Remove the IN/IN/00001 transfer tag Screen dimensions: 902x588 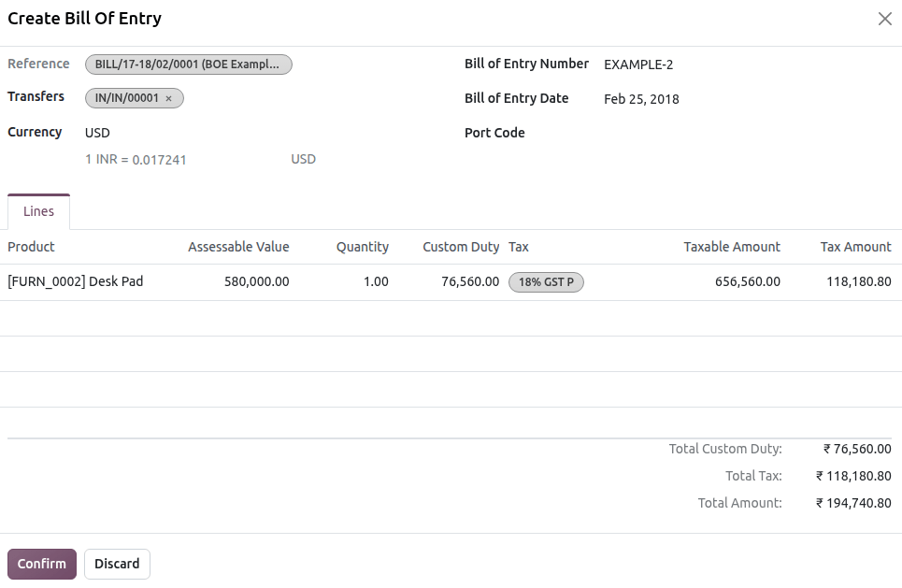click(x=168, y=98)
